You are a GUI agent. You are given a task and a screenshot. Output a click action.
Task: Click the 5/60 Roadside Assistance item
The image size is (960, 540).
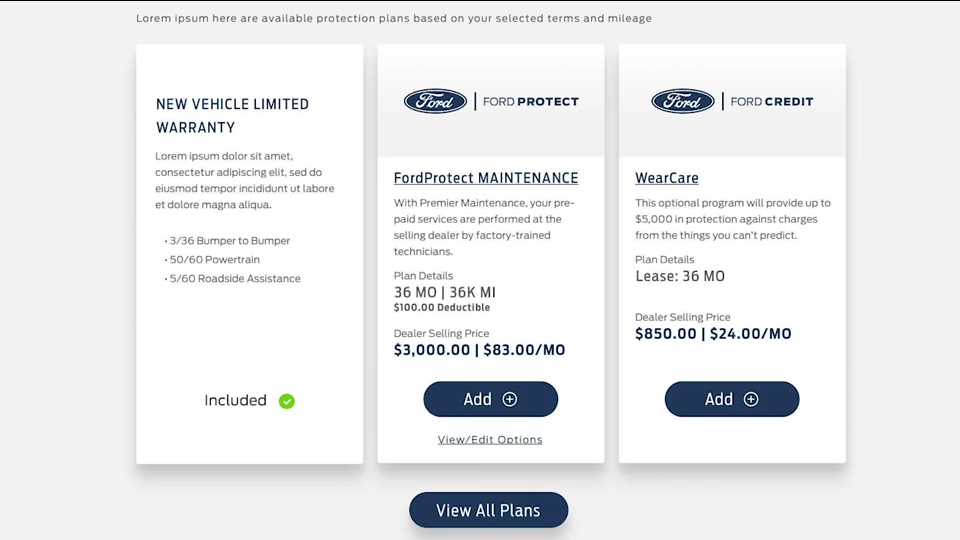click(233, 279)
